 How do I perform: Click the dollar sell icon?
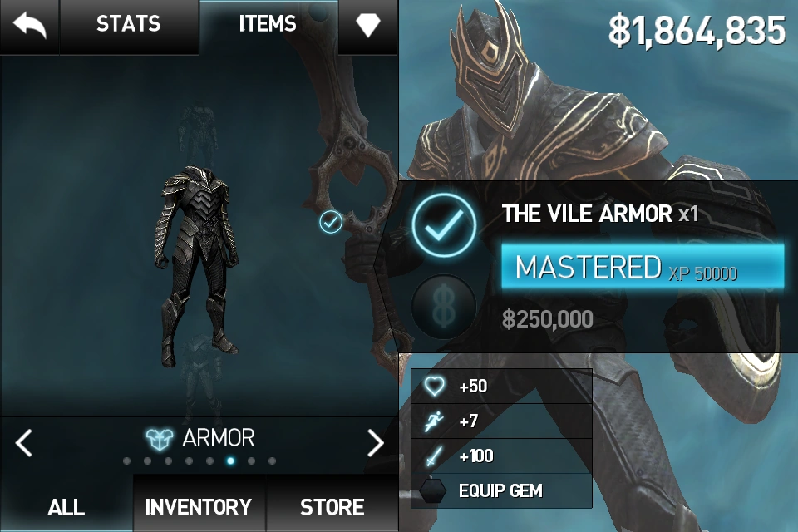pos(444,307)
